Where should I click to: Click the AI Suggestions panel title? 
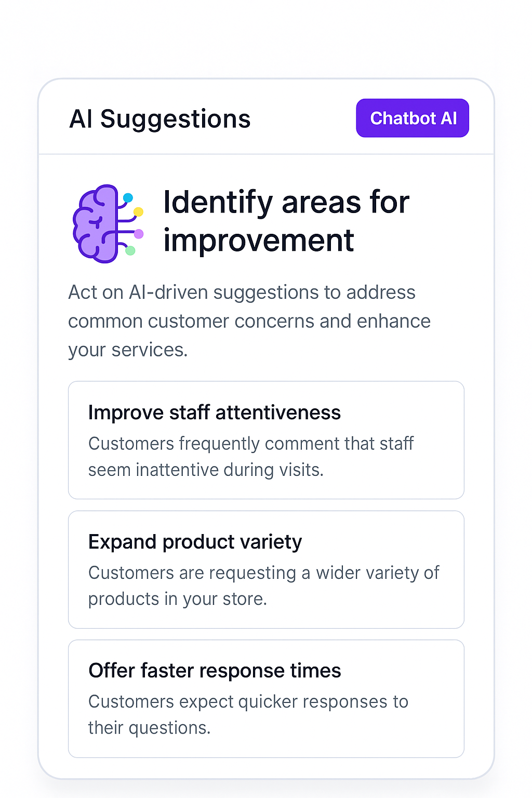(160, 119)
